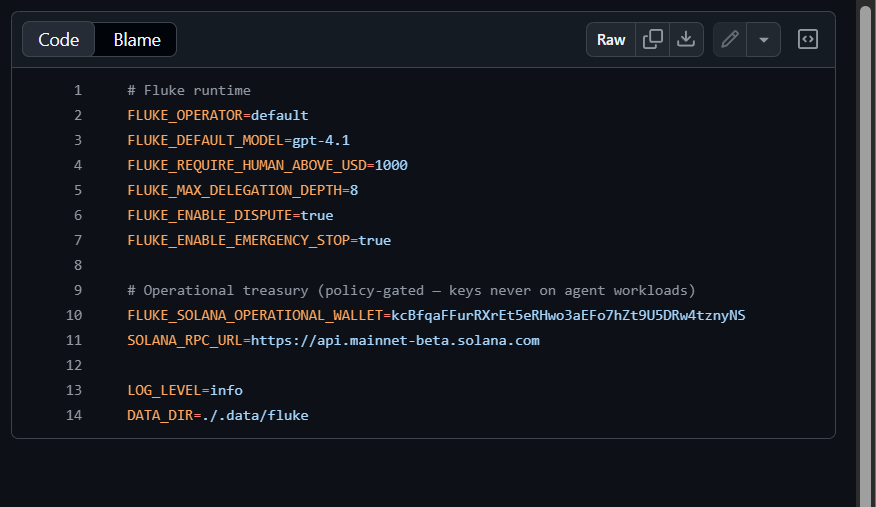Select line number 9
The image size is (876, 507).
78,290
